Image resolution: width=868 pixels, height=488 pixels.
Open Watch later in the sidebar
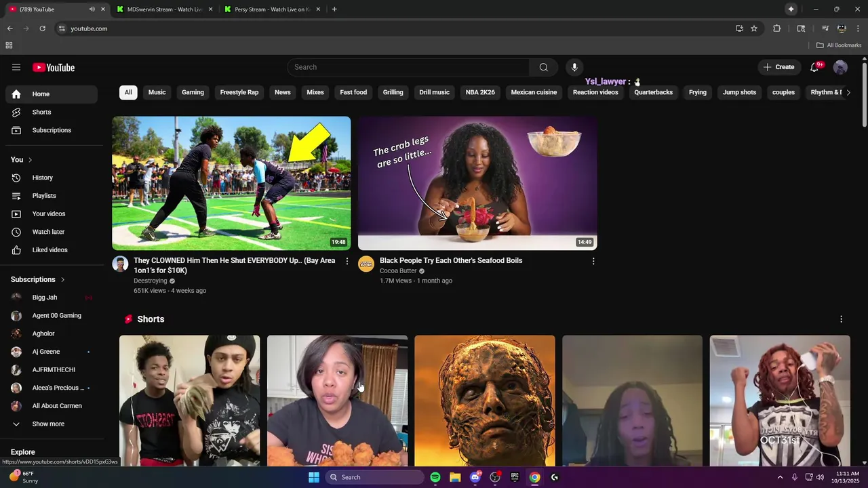point(52,232)
